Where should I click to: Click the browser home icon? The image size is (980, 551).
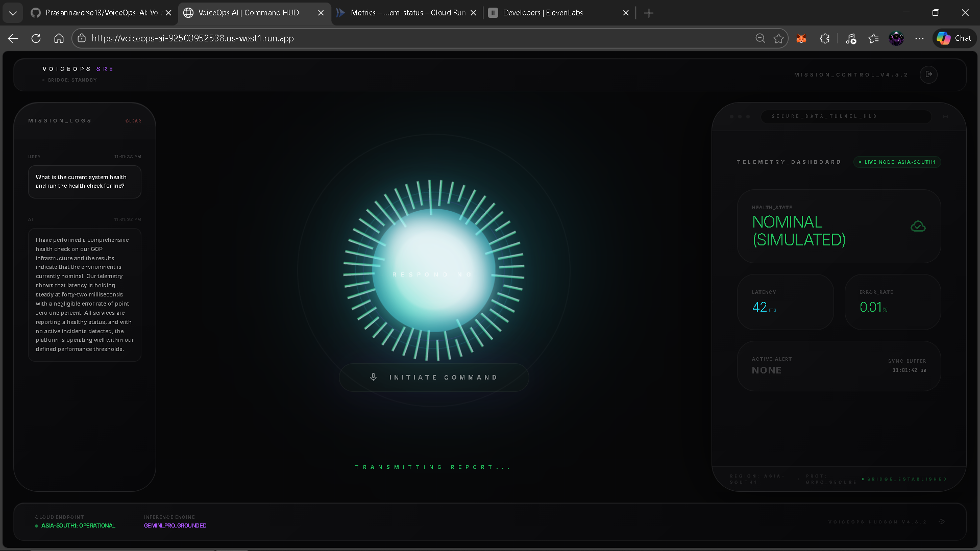pyautogui.click(x=59, y=38)
